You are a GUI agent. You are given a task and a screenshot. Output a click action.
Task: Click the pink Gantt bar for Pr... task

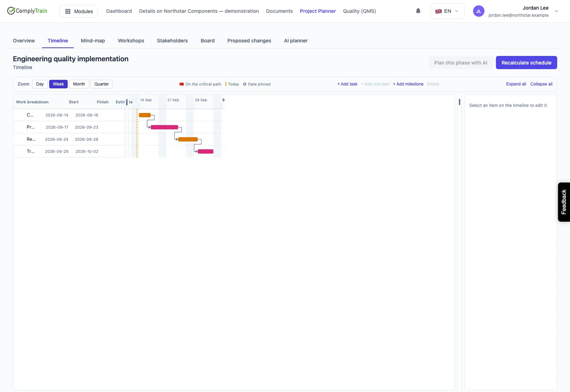(164, 127)
